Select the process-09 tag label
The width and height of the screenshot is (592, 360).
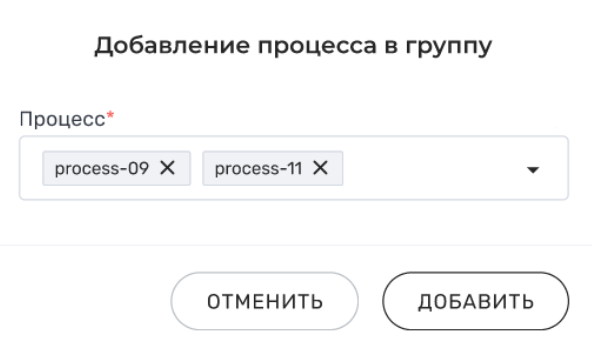102,168
